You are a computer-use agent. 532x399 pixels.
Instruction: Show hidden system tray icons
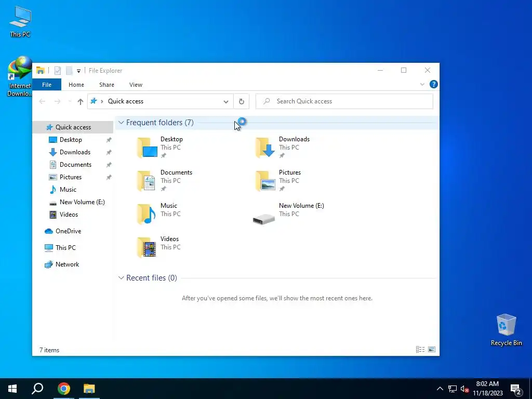tap(440, 389)
